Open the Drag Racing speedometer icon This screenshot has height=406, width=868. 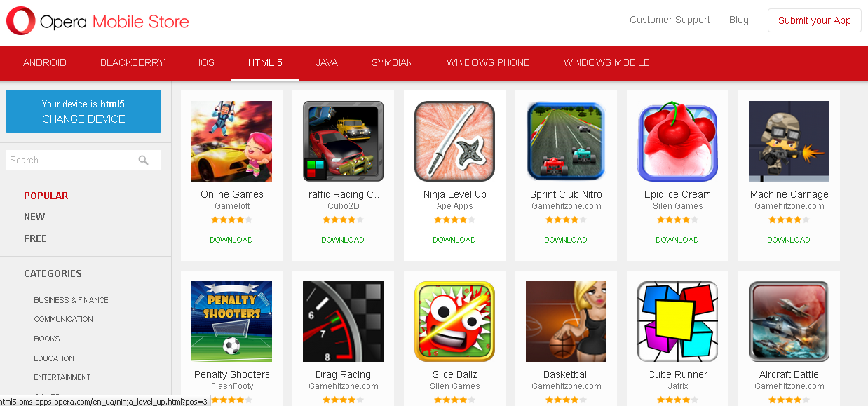click(343, 321)
